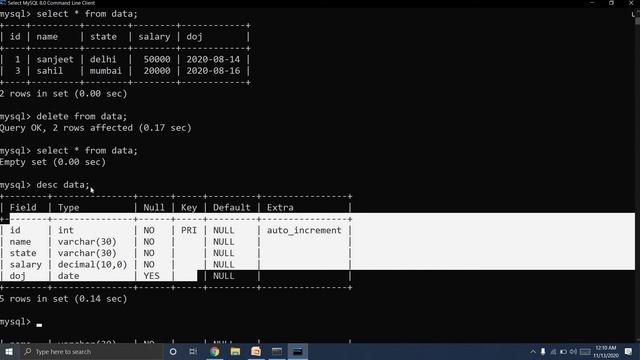Launch Google Chrome from the taskbar
Screen dimensions: 640x360
pyautogui.click(x=214, y=351)
